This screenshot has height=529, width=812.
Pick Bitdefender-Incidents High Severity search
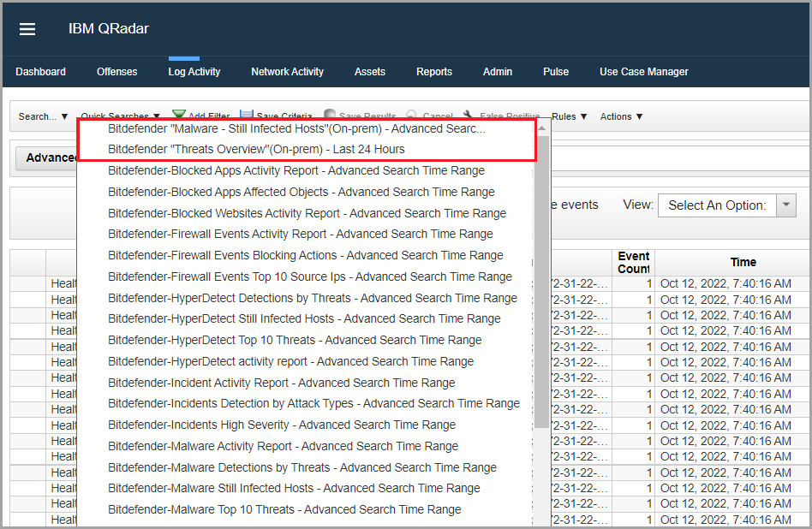(281, 425)
